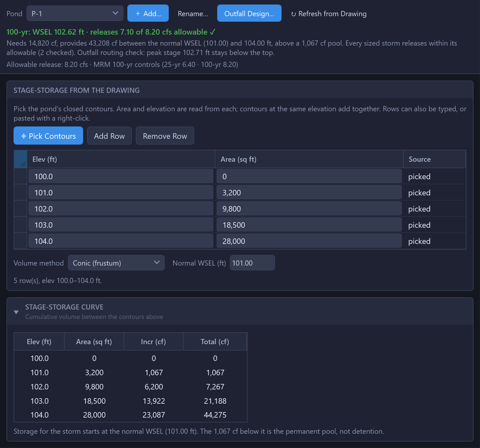The height and width of the screenshot is (448, 480).
Task: Click row header of the 104.0 row
Action: [x=21, y=241]
